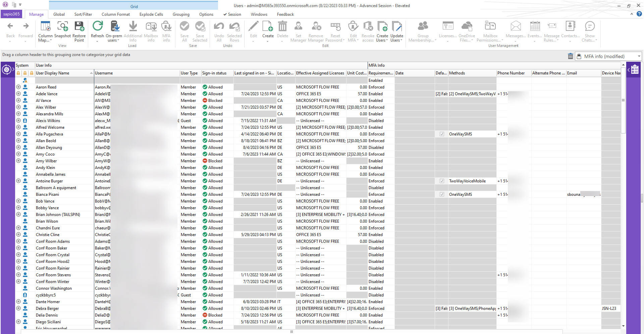Click the filter row under User Display Name
The image size is (644, 334).
(x=64, y=80)
